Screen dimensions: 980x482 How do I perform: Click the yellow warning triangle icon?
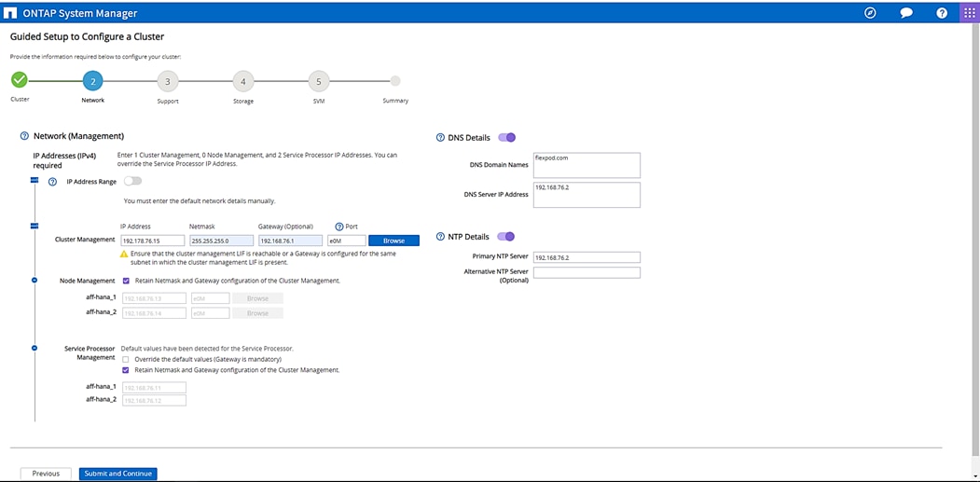coord(124,254)
